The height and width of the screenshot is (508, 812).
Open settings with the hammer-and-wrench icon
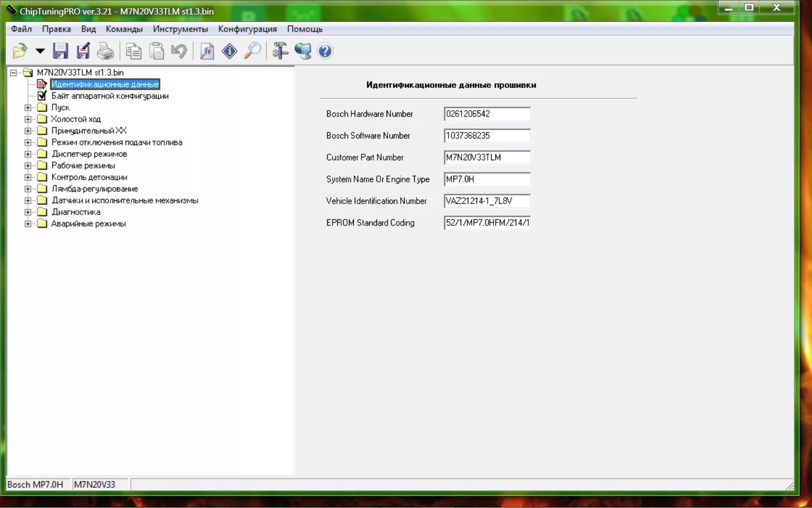(x=280, y=51)
